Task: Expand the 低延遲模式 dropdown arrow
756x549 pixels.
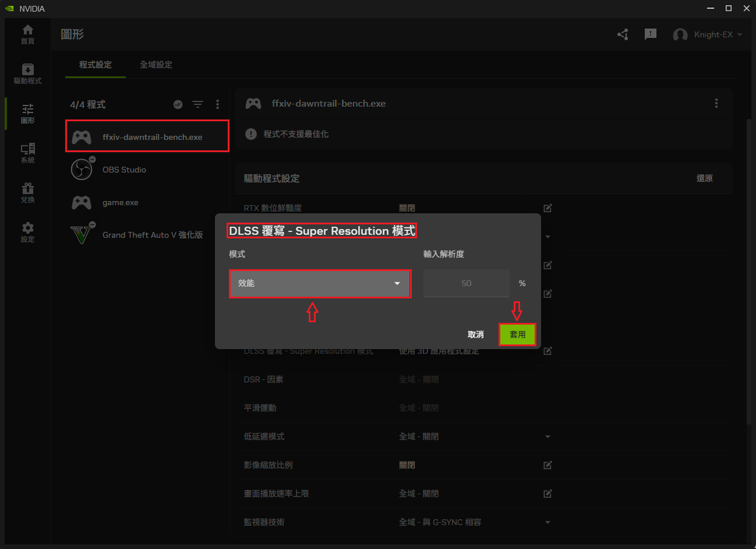Action: [x=548, y=437]
